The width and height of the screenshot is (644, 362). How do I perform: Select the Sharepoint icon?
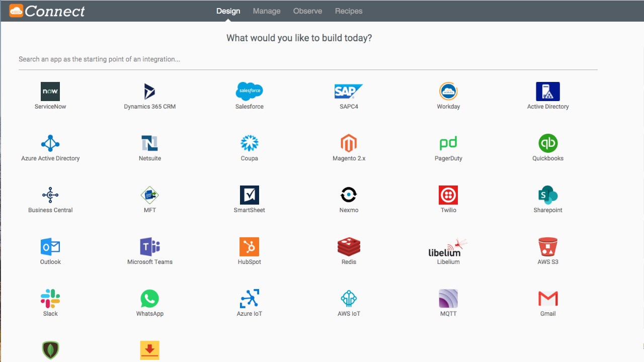pos(548,195)
